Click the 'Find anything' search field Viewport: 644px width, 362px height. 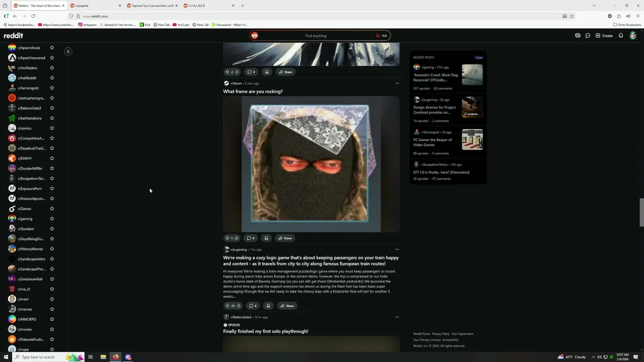click(x=315, y=36)
